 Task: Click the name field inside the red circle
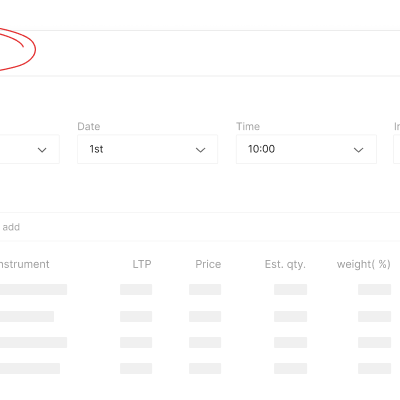pyautogui.click(x=200, y=53)
